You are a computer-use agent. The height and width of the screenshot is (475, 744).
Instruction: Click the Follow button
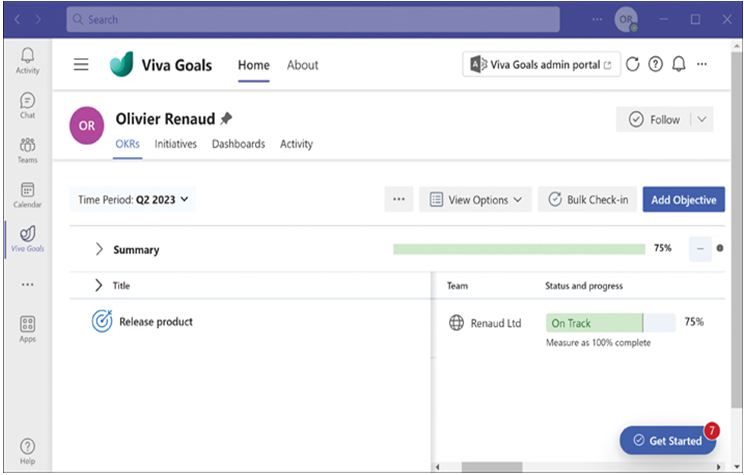point(654,120)
